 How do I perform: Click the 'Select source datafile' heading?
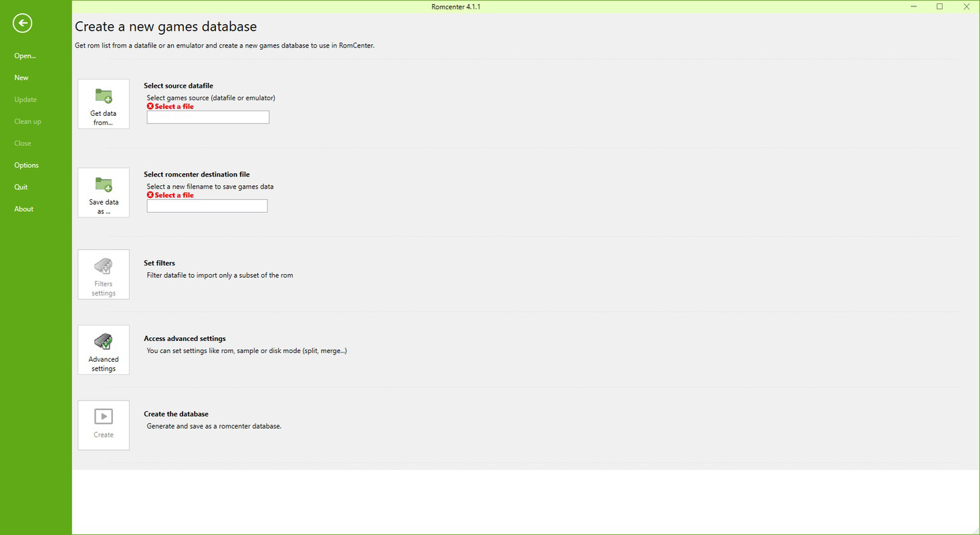pyautogui.click(x=178, y=86)
